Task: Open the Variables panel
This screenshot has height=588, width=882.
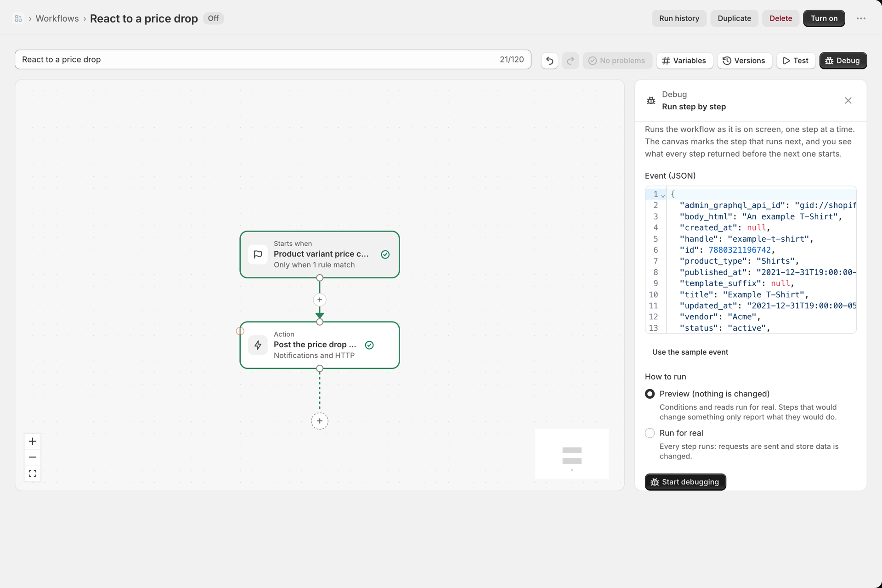Action: (x=684, y=61)
